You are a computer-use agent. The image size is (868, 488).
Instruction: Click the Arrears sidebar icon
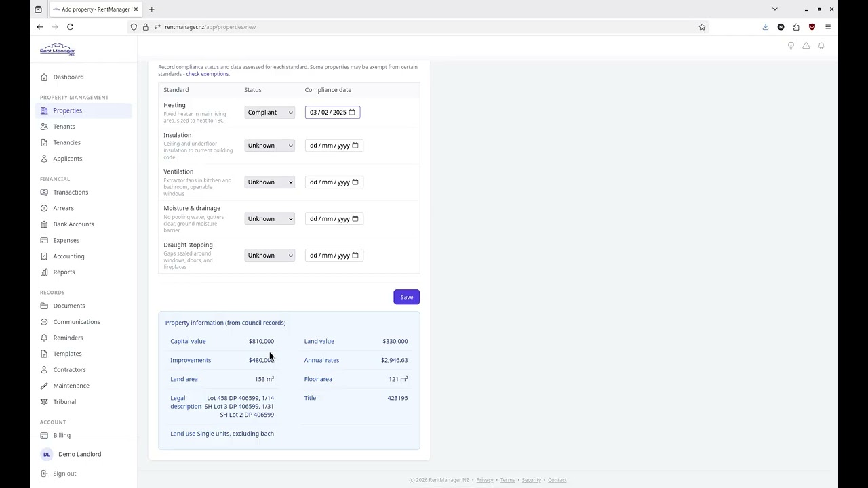45,208
